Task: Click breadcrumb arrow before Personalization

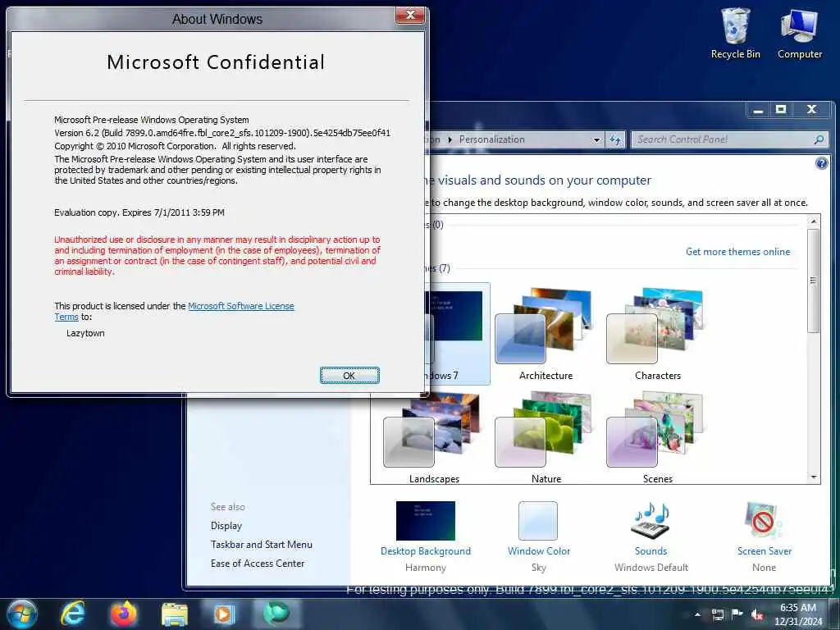Action: point(450,139)
